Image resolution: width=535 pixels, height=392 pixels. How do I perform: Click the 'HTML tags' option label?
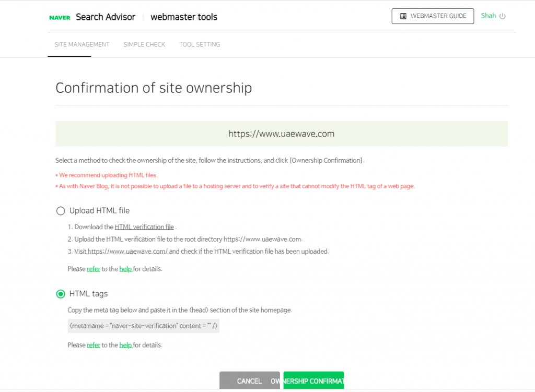[88, 294]
